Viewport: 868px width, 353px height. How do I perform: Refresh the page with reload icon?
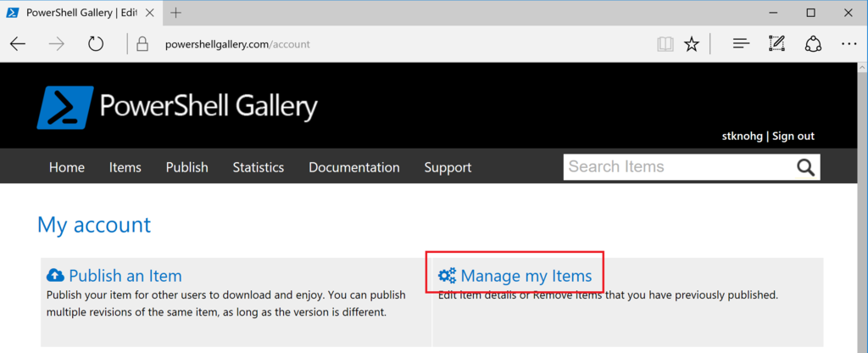(96, 44)
